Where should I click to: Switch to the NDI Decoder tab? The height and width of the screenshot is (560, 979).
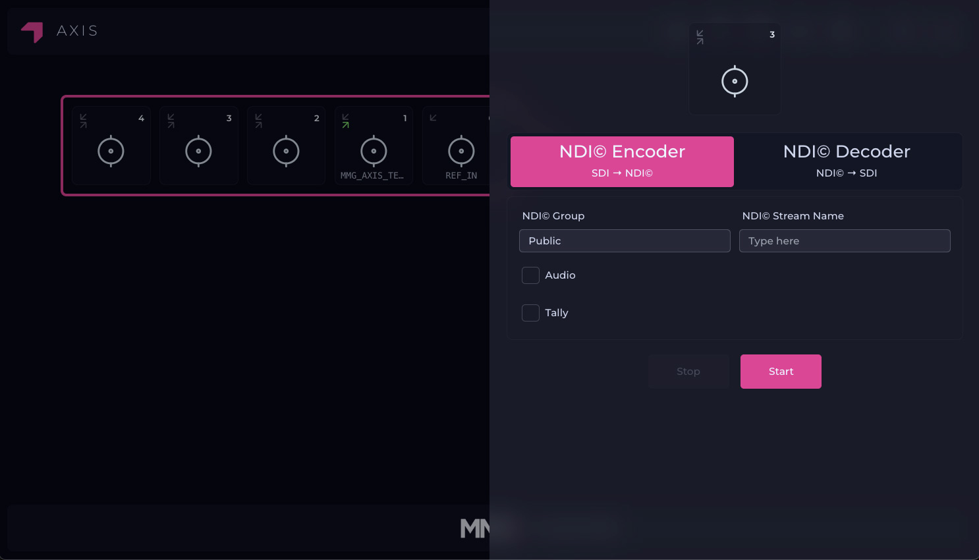click(847, 161)
